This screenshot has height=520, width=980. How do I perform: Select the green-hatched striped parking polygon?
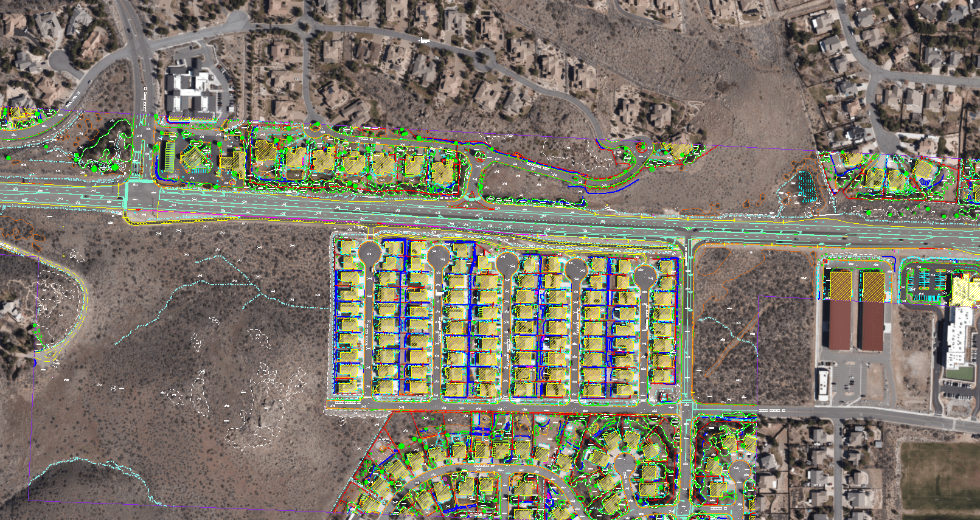pyautogui.click(x=170, y=157)
